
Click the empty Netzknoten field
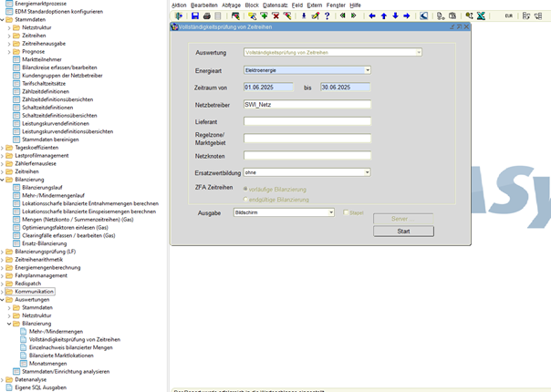click(x=307, y=155)
